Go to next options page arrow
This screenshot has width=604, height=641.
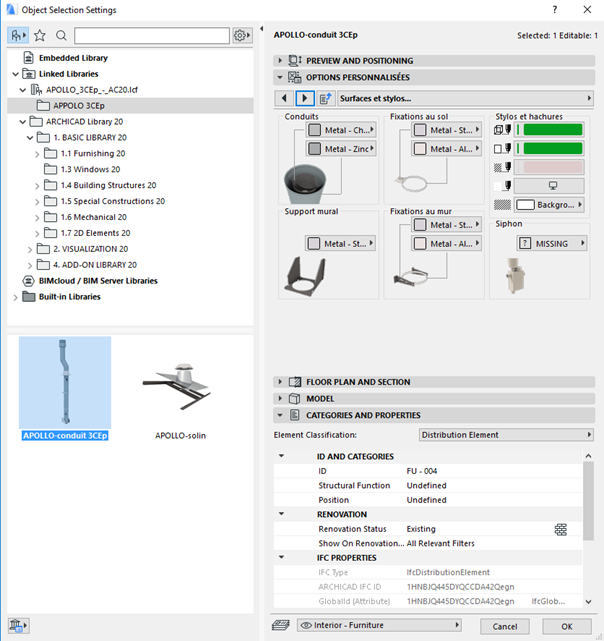[305, 98]
